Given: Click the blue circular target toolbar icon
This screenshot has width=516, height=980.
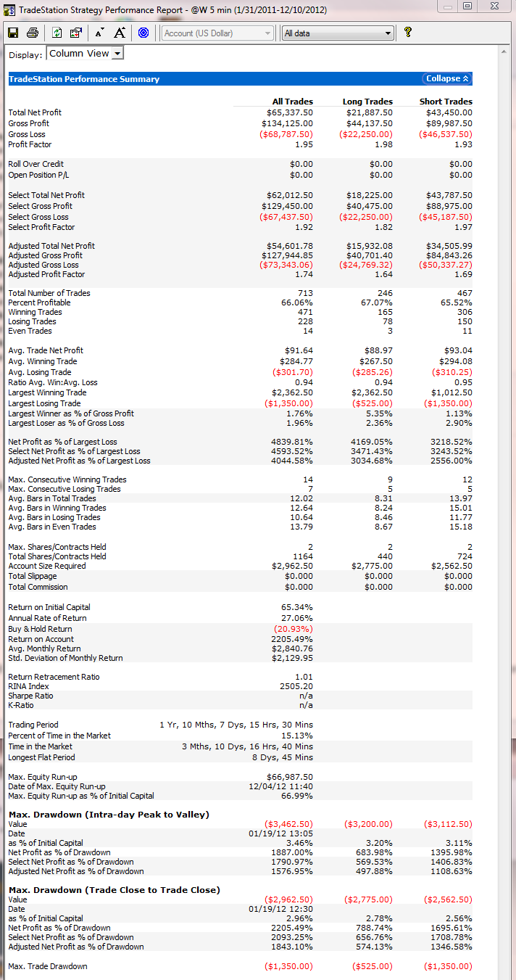Looking at the screenshot, I should [x=143, y=33].
